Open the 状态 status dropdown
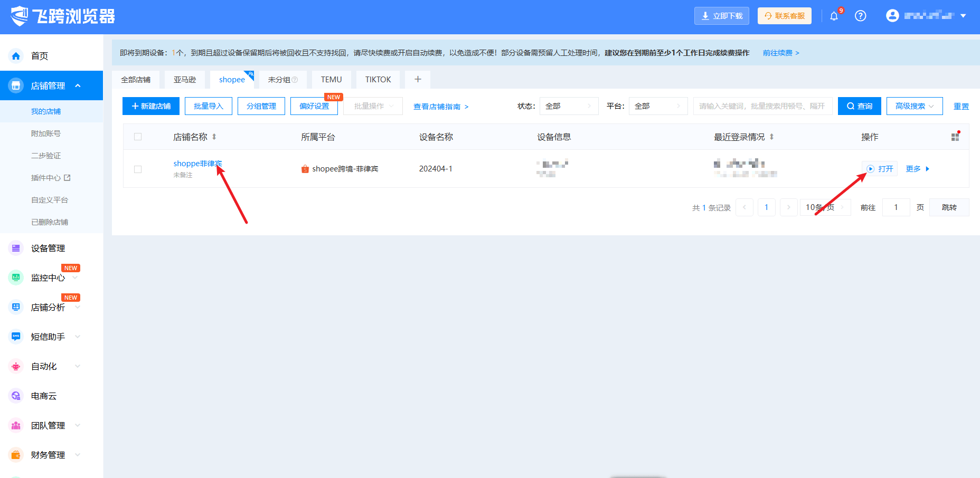The width and height of the screenshot is (980, 478). pyautogui.click(x=568, y=106)
